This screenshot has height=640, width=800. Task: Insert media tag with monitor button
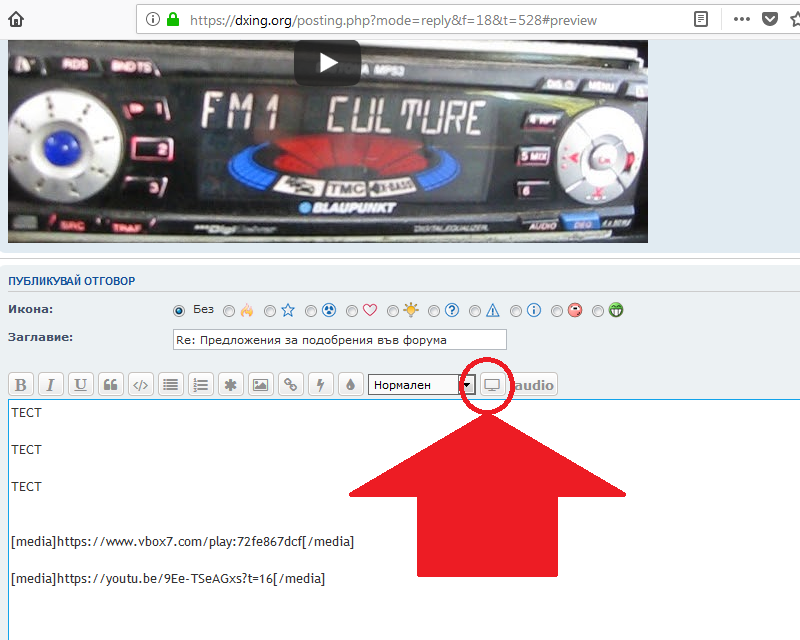(492, 384)
